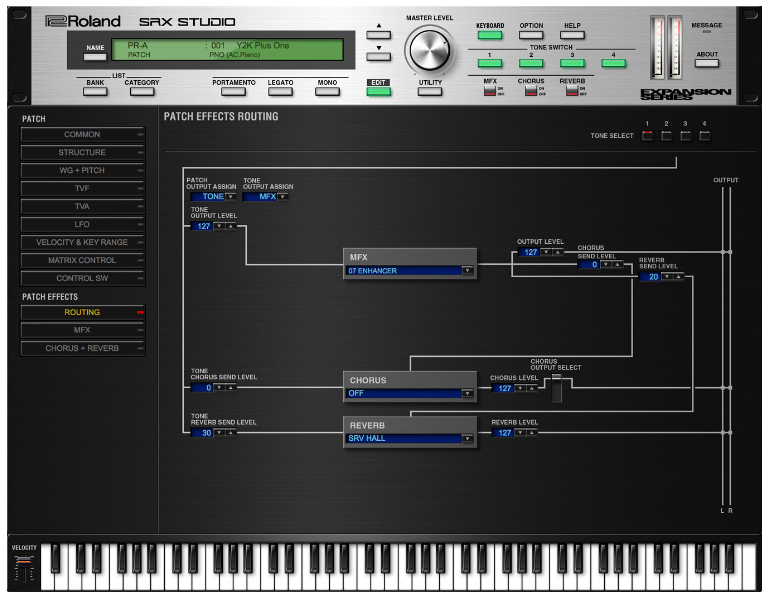Image resolution: width=773 pixels, height=600 pixels.
Task: Decrease Reverb Level value
Action: [520, 432]
